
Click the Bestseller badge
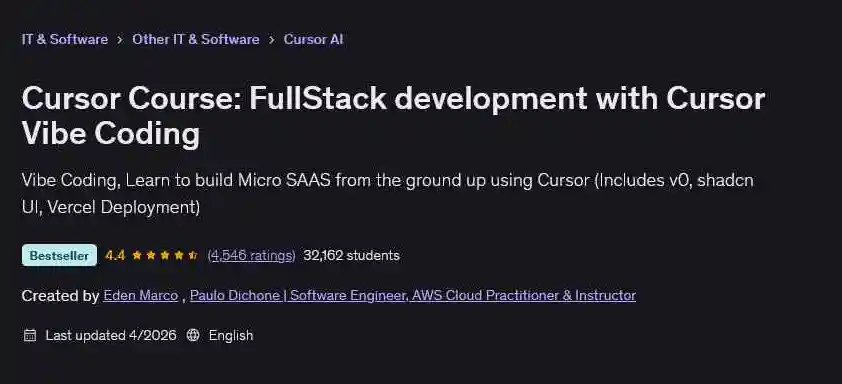pos(59,255)
